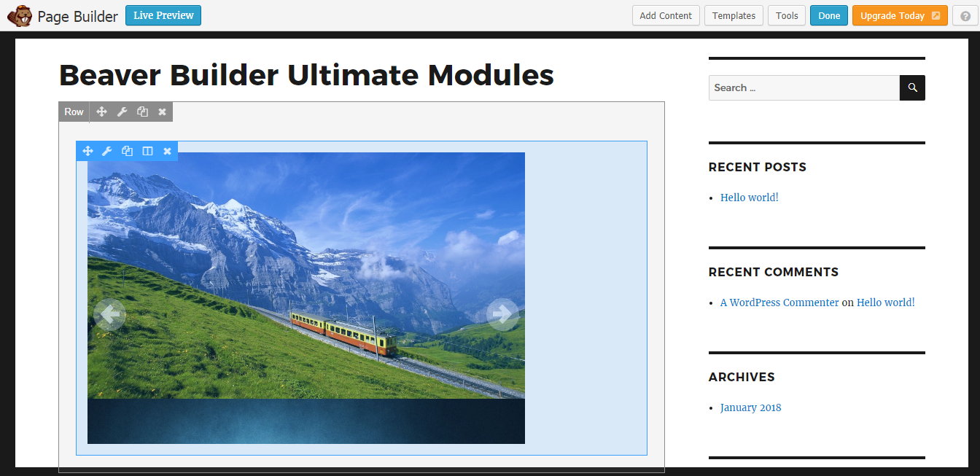Open row settings wrench icon
Screen dimensions: 980x476
point(122,112)
